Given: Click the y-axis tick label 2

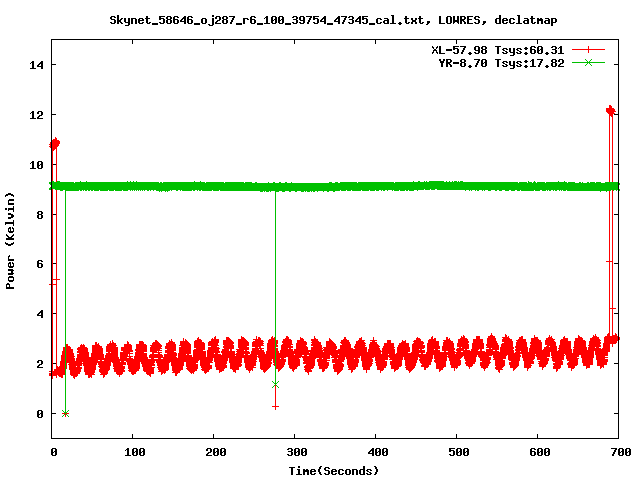Looking at the screenshot, I should click(40, 364).
